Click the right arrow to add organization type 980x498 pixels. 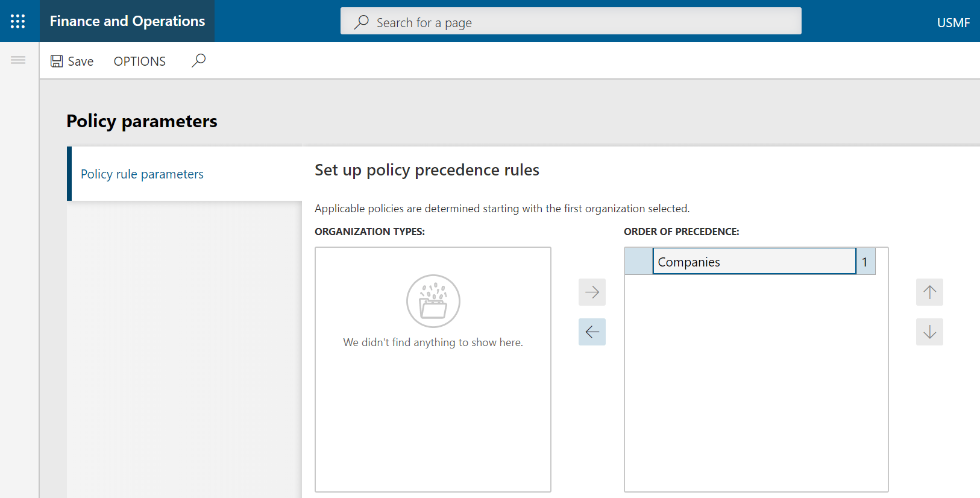pos(592,292)
